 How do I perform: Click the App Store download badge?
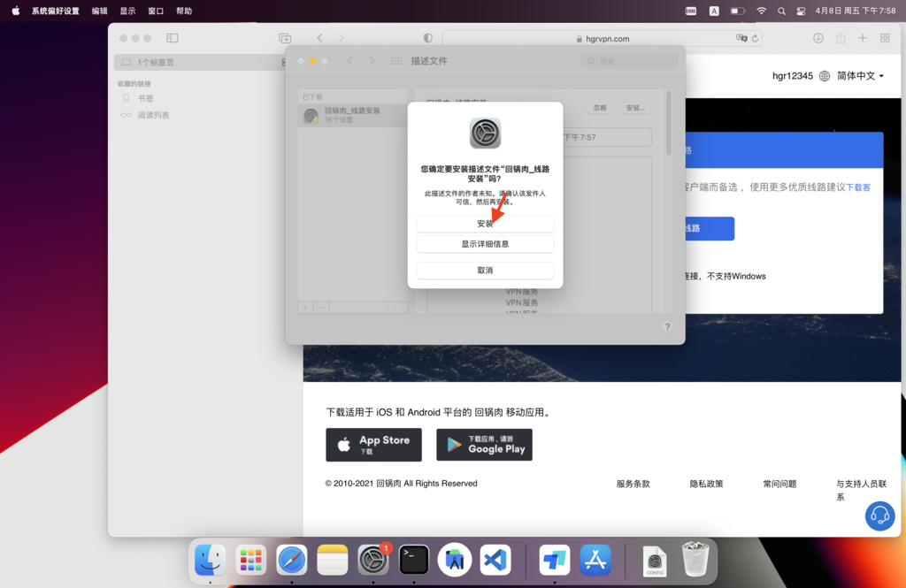click(373, 445)
